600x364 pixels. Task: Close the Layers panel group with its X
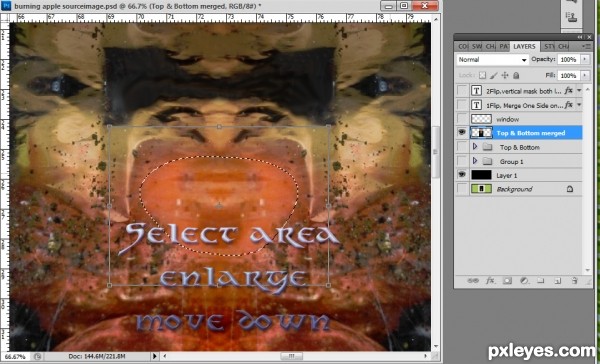coord(589,37)
